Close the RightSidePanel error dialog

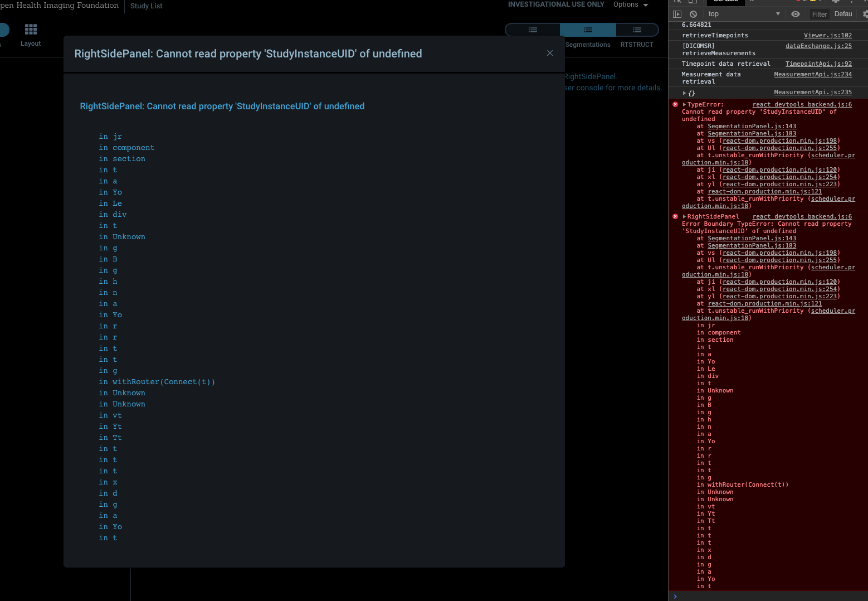[550, 53]
